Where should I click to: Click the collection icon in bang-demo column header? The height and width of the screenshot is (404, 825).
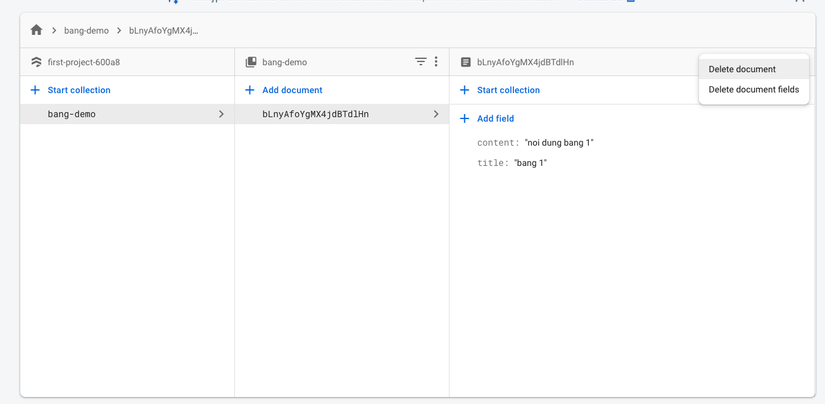click(x=251, y=62)
